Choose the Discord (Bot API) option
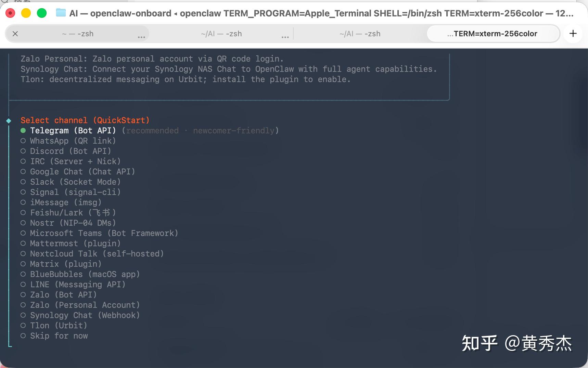 coord(66,151)
